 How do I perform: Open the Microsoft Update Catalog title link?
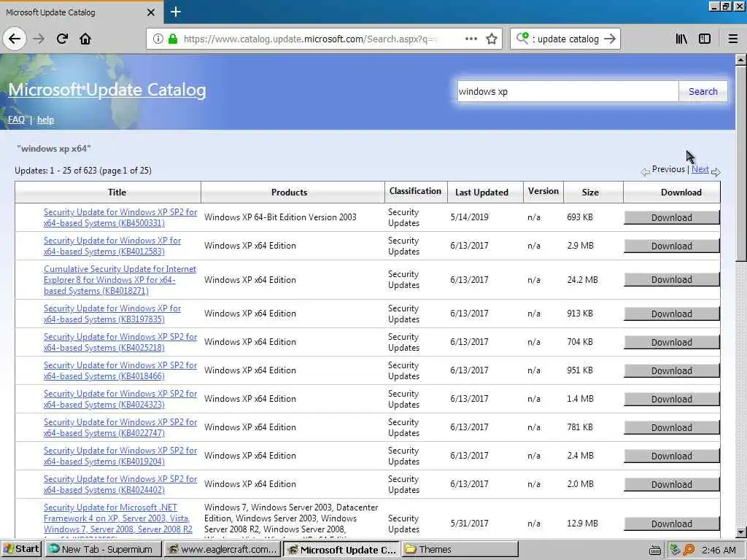coord(107,90)
